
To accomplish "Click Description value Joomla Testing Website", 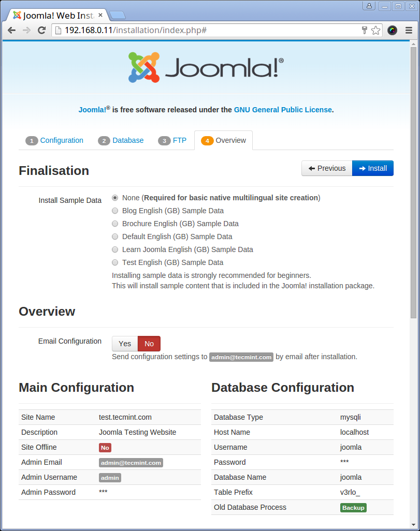I will [137, 432].
